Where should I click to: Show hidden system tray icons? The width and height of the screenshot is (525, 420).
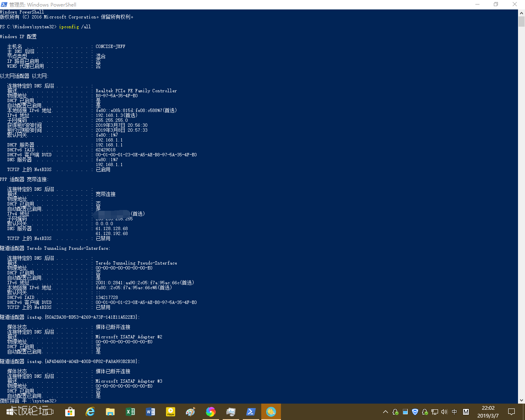(386, 412)
